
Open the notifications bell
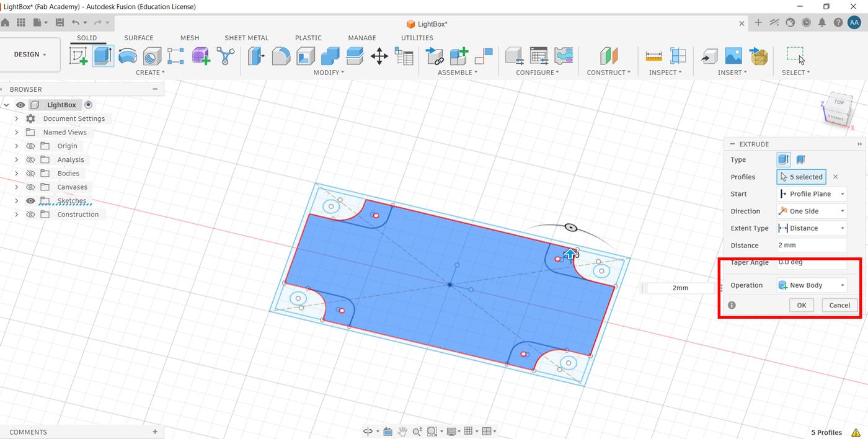pyautogui.click(x=822, y=22)
